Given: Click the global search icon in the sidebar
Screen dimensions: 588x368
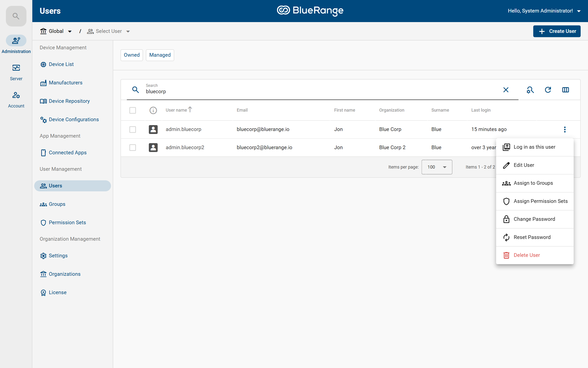Looking at the screenshot, I should [16, 16].
